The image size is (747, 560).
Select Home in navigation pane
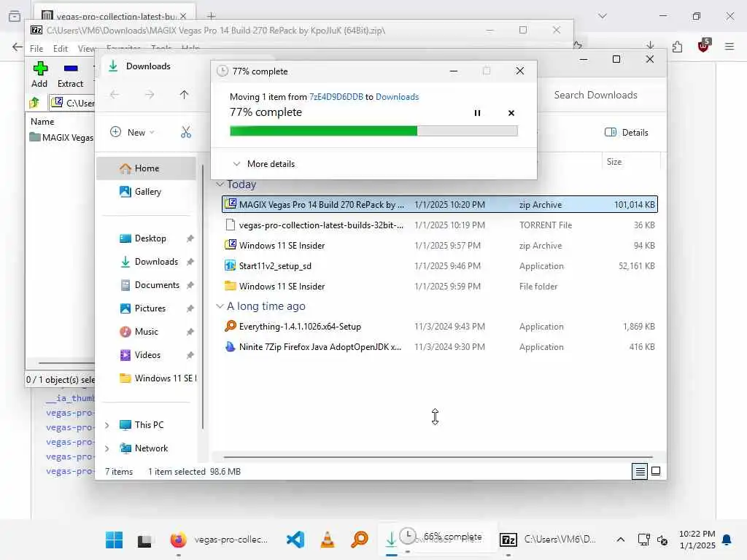146,168
